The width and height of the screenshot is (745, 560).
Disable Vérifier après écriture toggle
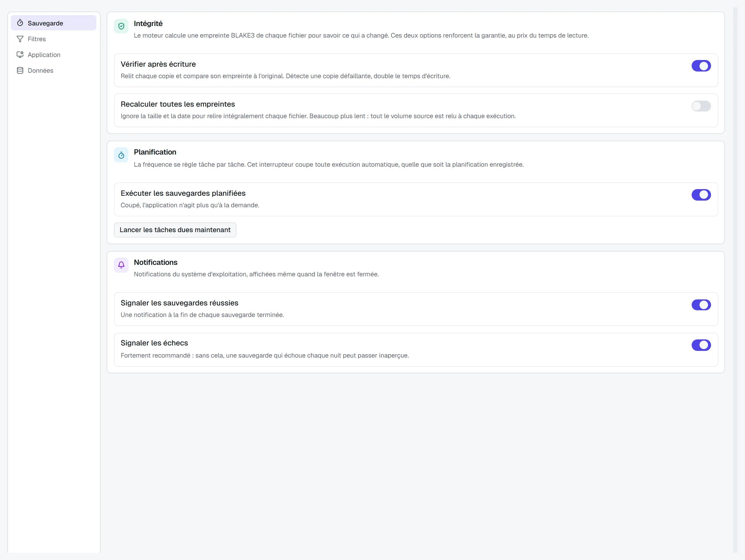tap(701, 66)
